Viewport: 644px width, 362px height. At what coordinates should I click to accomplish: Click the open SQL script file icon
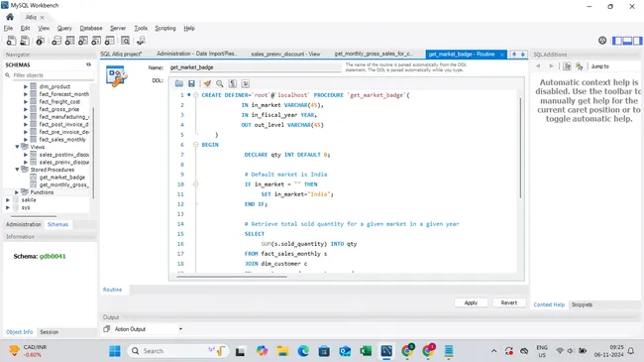(x=25, y=41)
